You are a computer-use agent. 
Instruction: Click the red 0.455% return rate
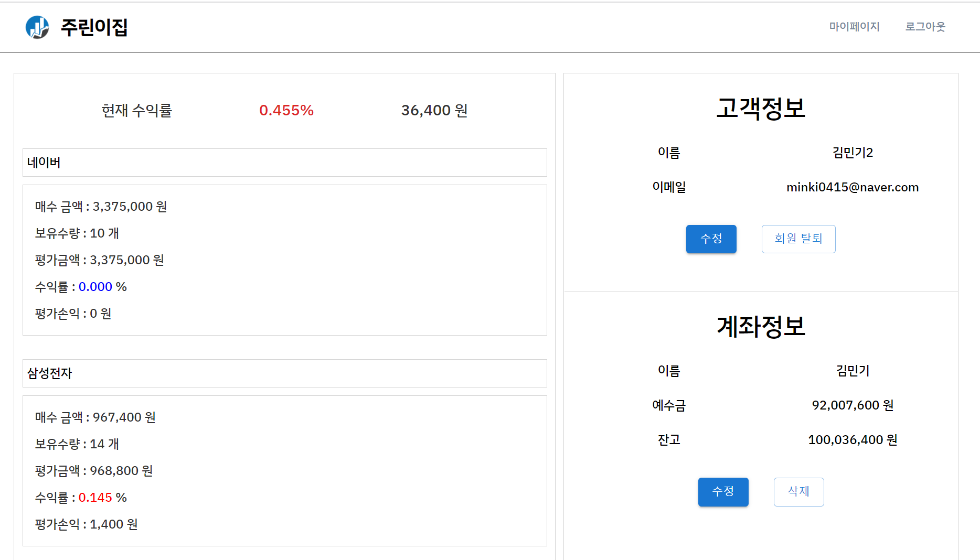pos(286,110)
